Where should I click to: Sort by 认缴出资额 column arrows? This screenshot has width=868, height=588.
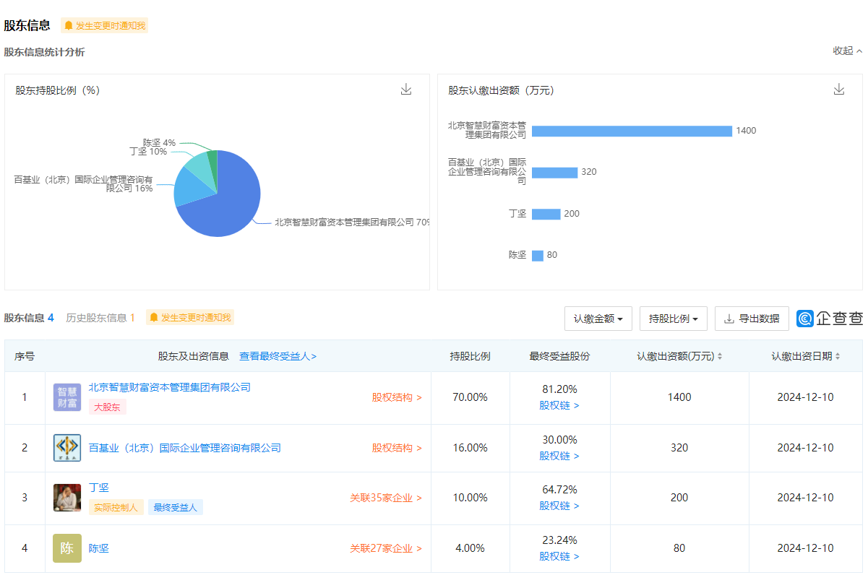click(720, 357)
